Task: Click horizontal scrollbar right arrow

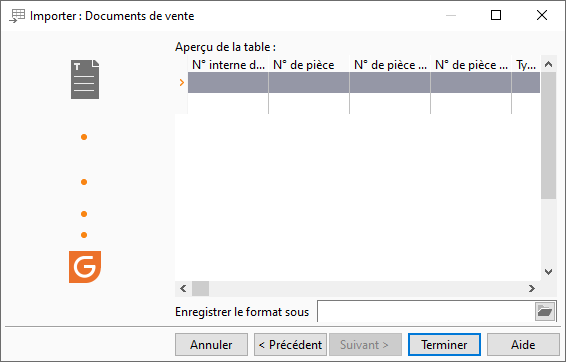Action: [x=532, y=288]
